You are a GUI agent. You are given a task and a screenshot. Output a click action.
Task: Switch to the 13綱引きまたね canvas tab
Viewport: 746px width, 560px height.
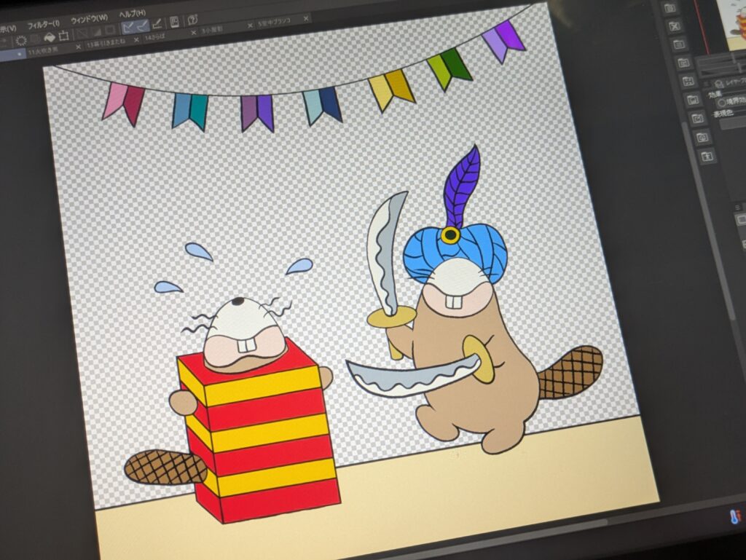[x=108, y=42]
